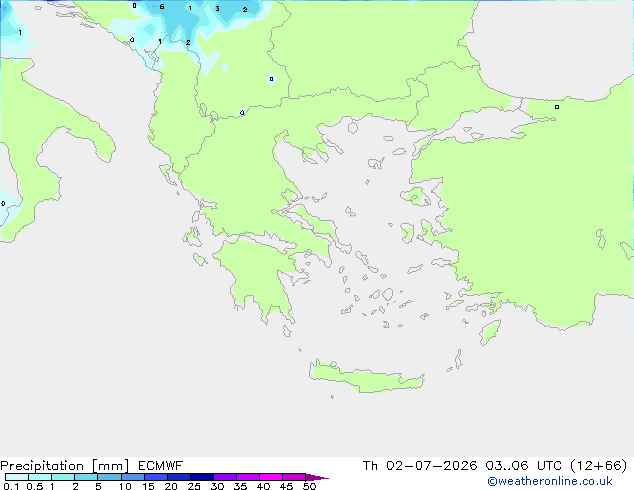Viewport: 634px width, 490px height.
Task: Click the 15 mm legend color swatch
Action: [155, 477]
